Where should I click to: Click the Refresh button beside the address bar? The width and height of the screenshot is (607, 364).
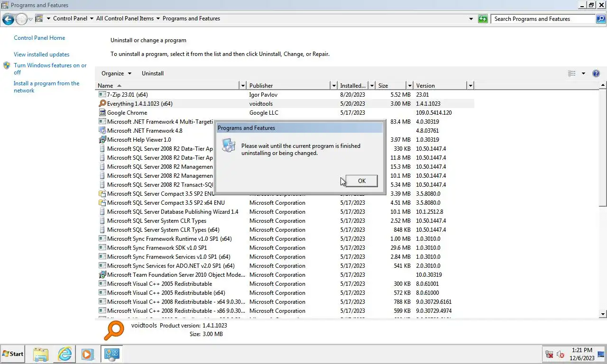(483, 19)
